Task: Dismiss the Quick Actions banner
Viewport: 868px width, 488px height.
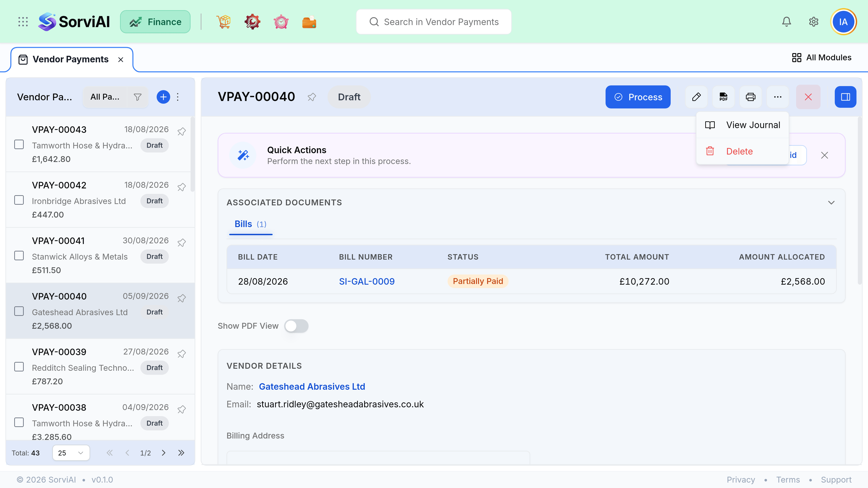Action: click(x=825, y=155)
